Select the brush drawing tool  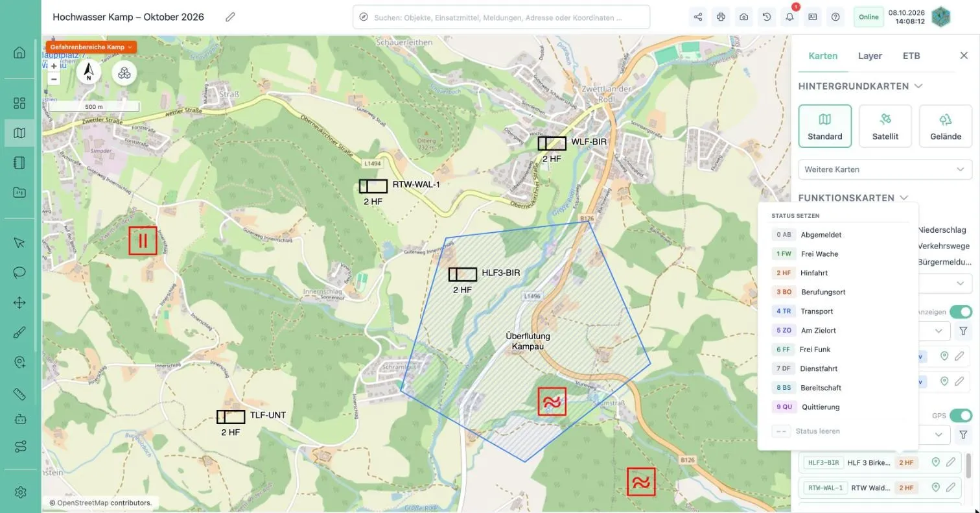click(x=19, y=333)
